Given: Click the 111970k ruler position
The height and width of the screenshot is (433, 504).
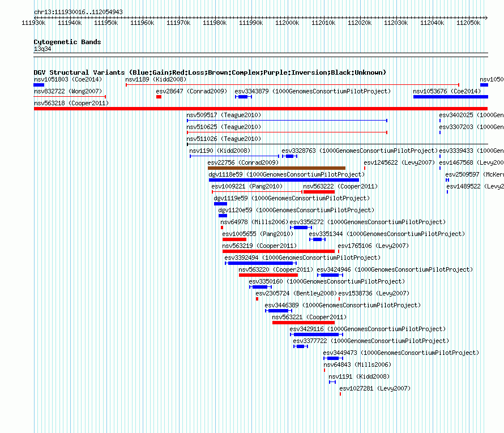Looking at the screenshot, I should click(178, 23).
